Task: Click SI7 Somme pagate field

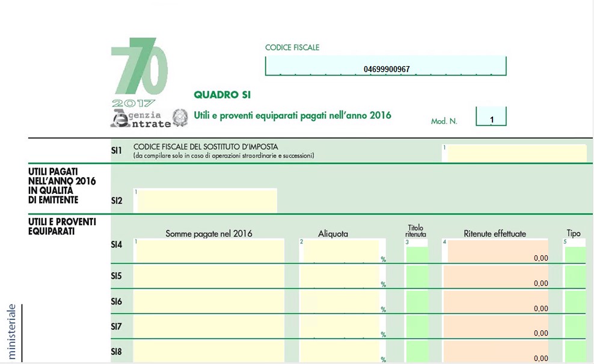Action: (209, 326)
